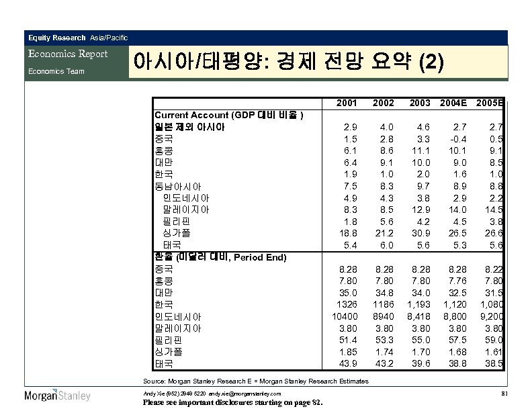Viewport: 532px width, 411px height.
Task: Click the '동남아시아' row label
Action: click(x=178, y=186)
